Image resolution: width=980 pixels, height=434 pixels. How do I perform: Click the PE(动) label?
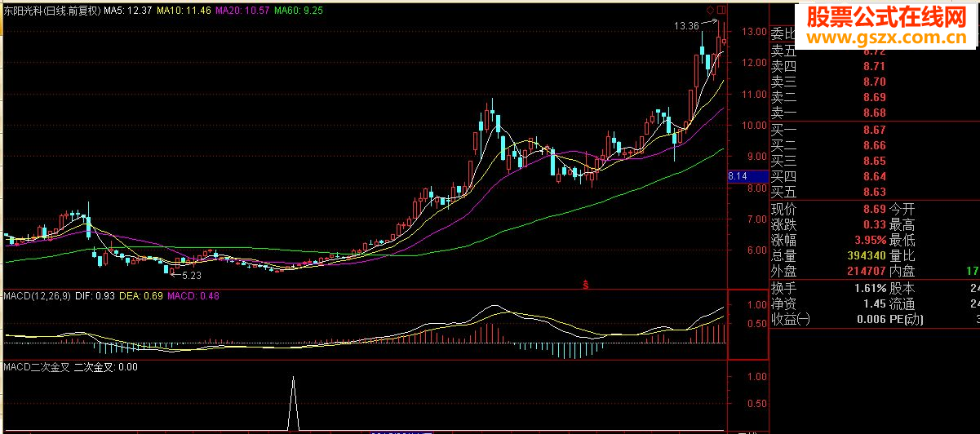click(x=906, y=320)
